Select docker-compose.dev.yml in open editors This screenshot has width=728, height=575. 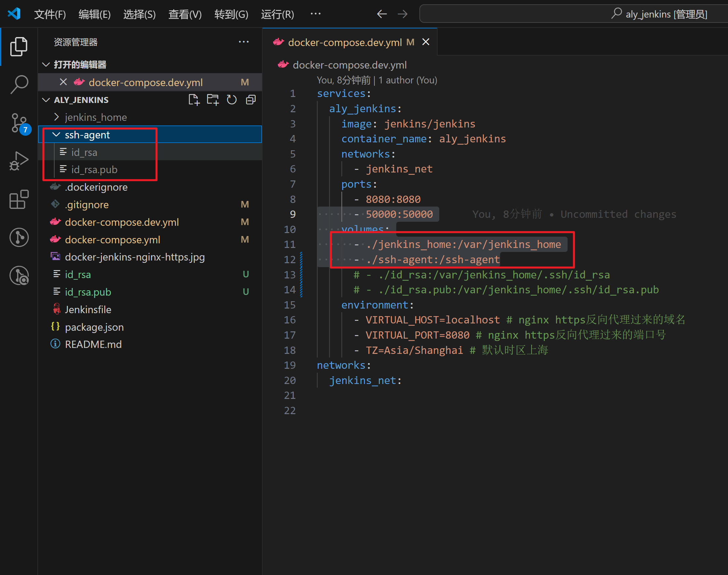pos(150,82)
